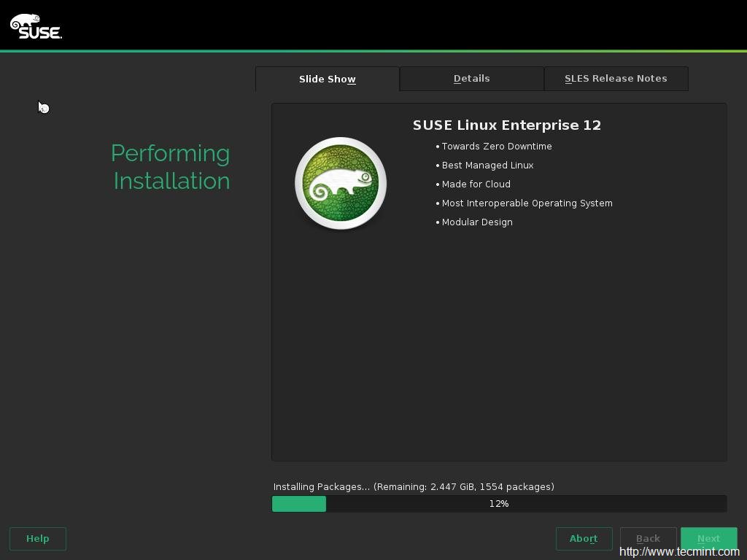Click the Towards Zero Downtime bullet
This screenshot has width=747, height=560.
[x=496, y=147]
